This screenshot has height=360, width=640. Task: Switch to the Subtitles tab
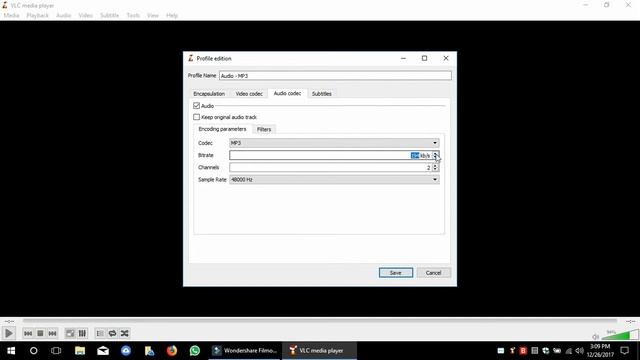pyautogui.click(x=322, y=94)
